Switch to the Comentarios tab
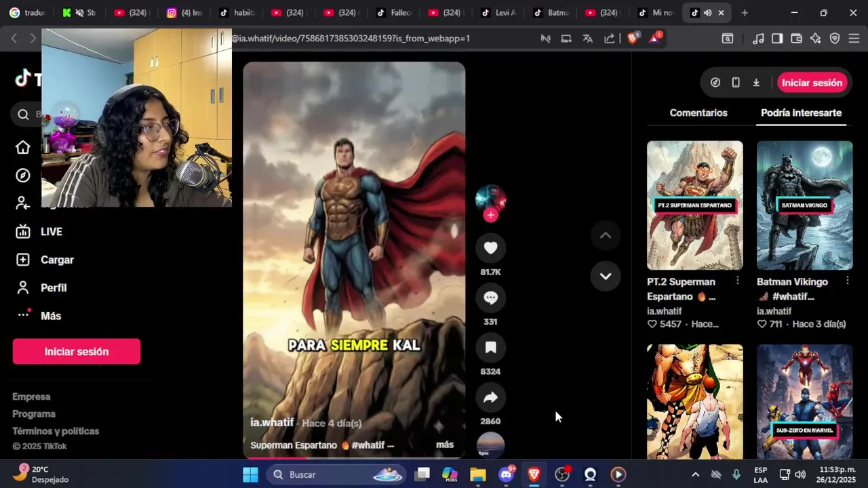Screen dimensions: 868x488 698,113
